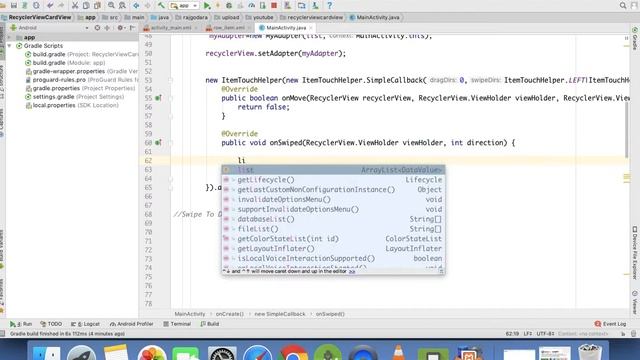This screenshot has width=640, height=360.
Task: Open Safari from the Dock
Action: tap(257, 352)
